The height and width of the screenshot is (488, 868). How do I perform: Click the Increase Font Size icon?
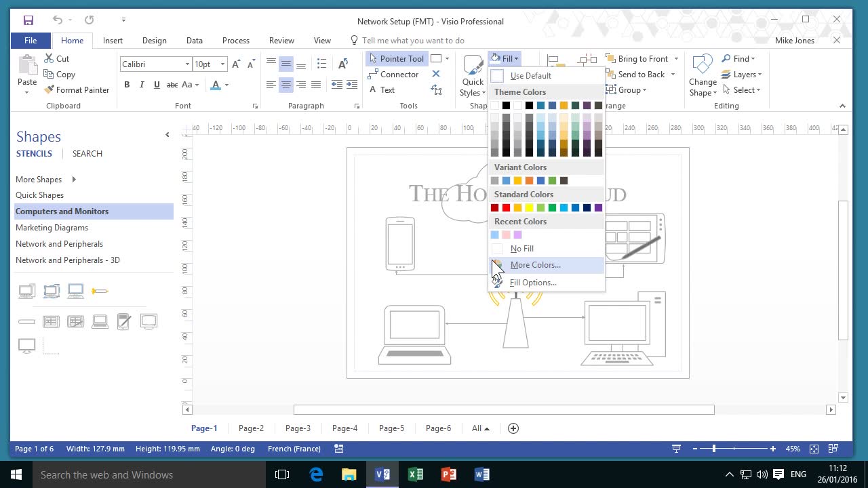pos(236,64)
